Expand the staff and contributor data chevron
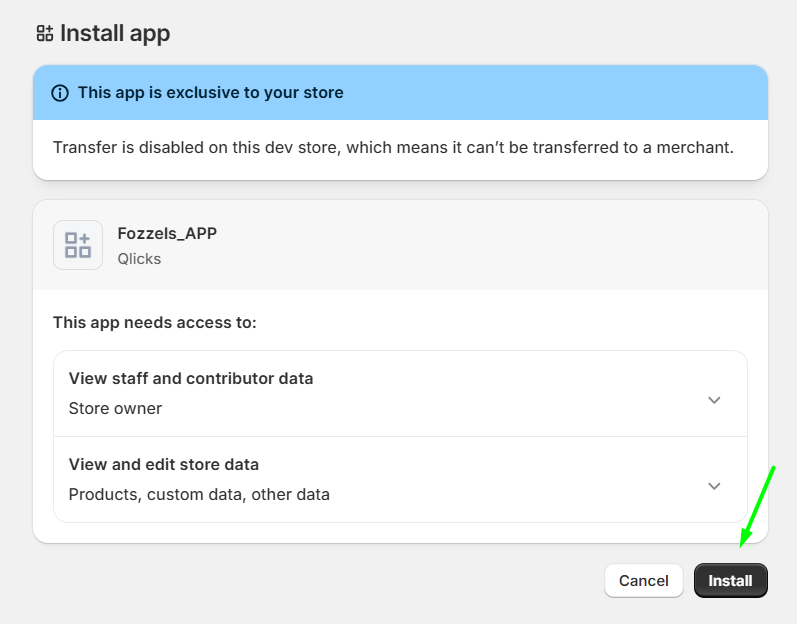 714,400
